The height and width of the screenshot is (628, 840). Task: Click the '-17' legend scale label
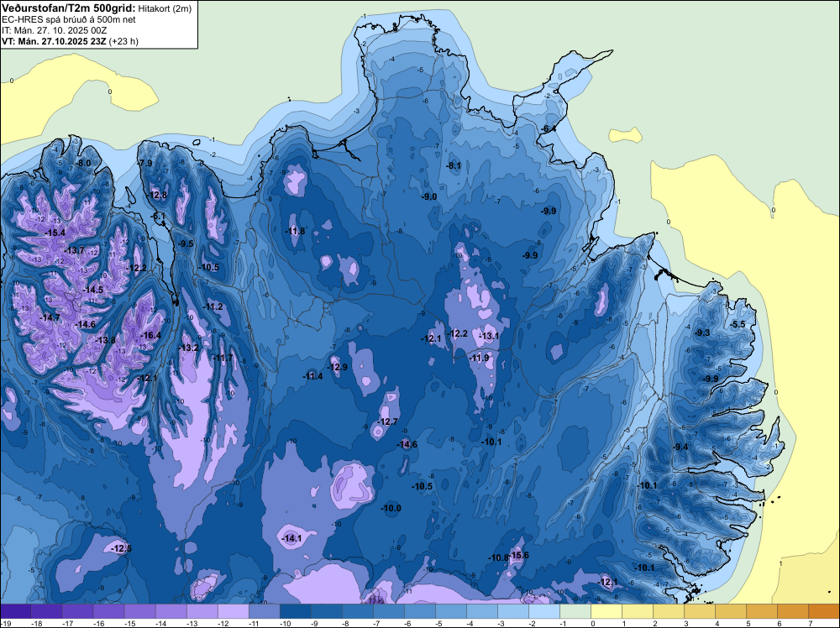(67, 623)
